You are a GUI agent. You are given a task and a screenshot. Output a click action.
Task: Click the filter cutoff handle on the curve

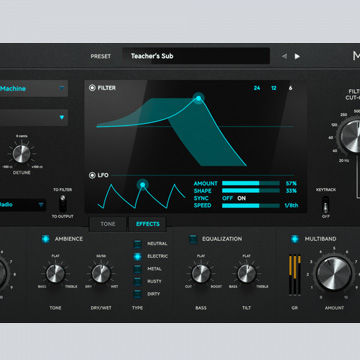click(199, 98)
